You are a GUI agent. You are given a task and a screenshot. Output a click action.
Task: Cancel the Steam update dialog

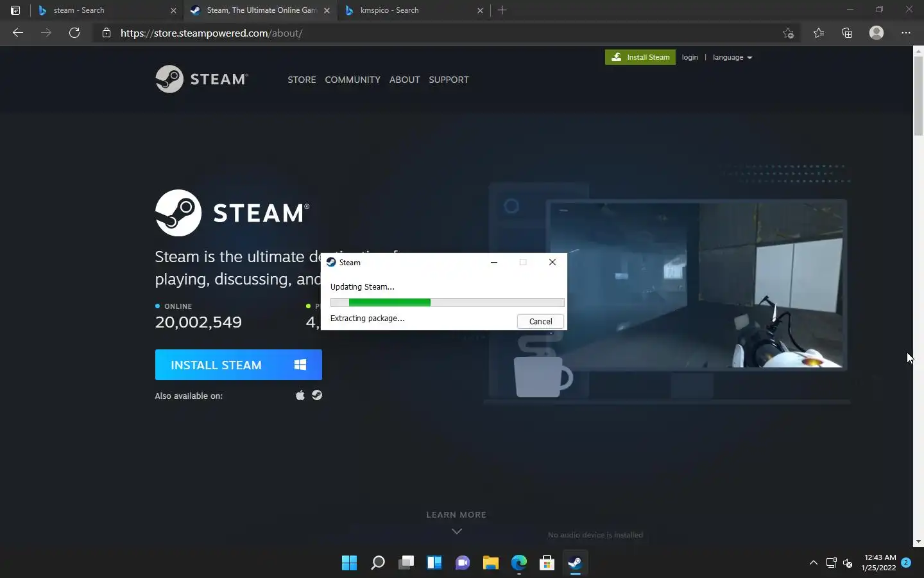[x=540, y=321]
